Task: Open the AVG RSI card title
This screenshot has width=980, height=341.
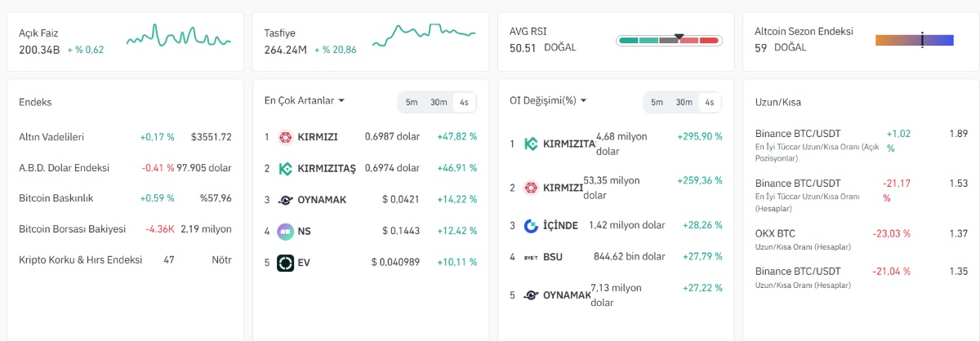Action: pos(528,32)
